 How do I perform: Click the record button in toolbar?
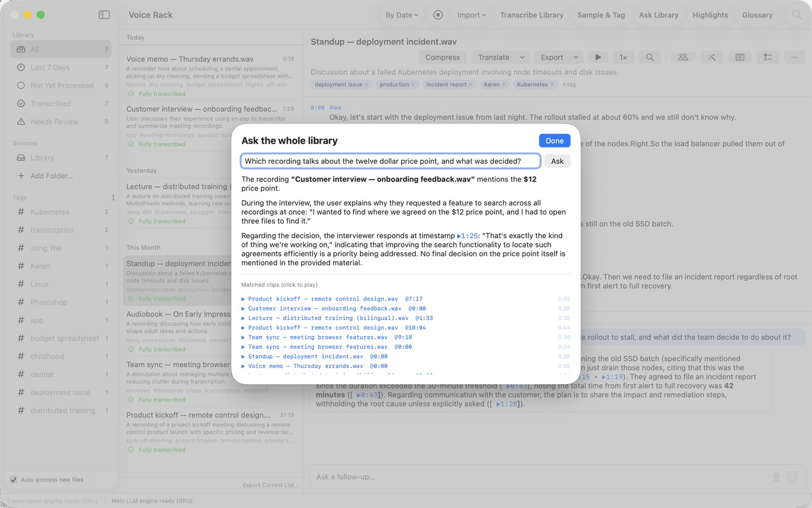[x=438, y=15]
